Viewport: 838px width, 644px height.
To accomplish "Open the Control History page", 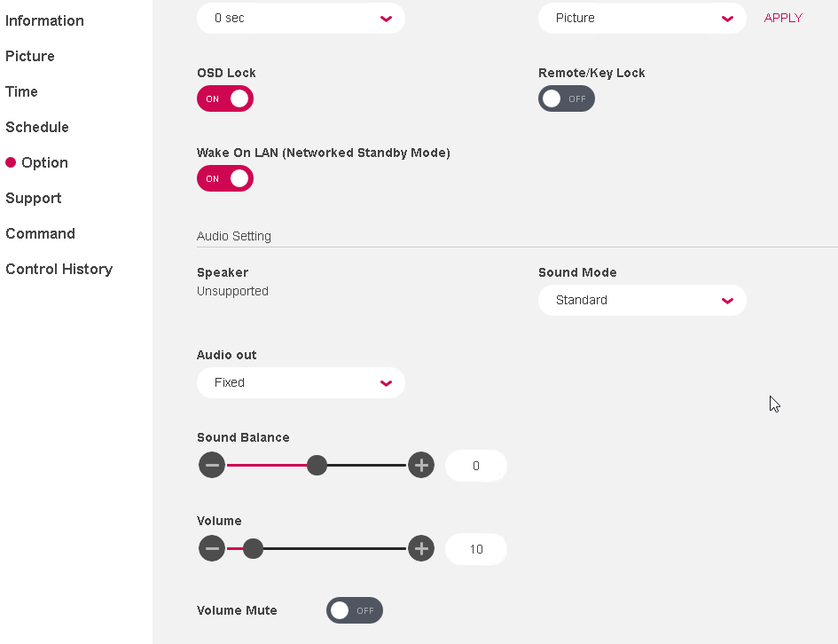I will pyautogui.click(x=59, y=269).
